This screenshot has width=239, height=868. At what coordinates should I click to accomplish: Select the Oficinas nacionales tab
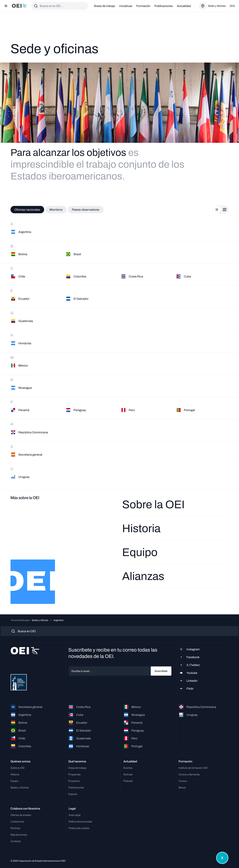pos(27,210)
